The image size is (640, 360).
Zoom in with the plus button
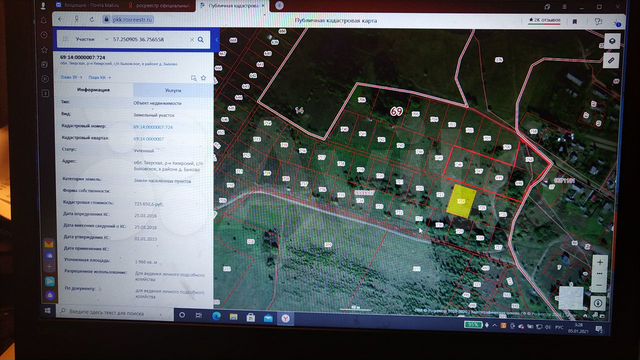[600, 262]
